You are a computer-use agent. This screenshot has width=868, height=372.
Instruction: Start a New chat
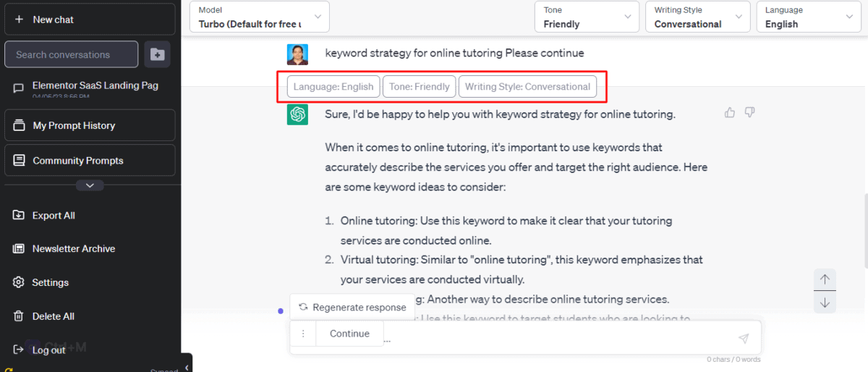(x=90, y=20)
